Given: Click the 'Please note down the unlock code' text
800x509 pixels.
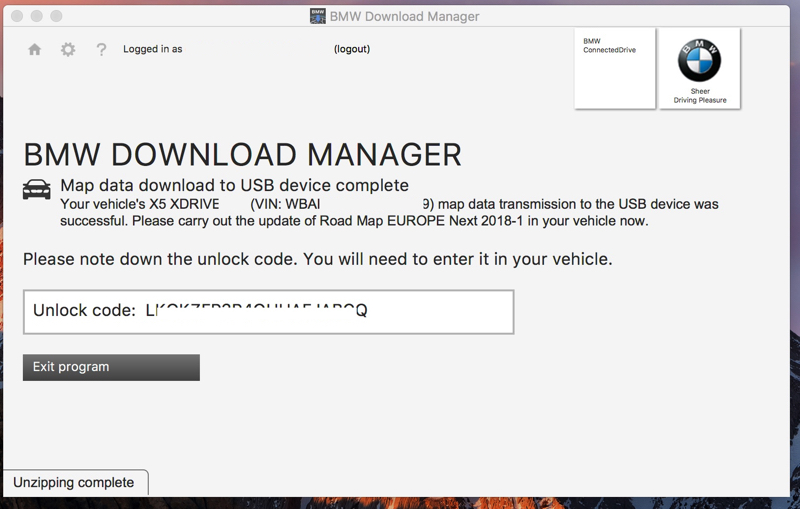Looking at the screenshot, I should coord(317,259).
